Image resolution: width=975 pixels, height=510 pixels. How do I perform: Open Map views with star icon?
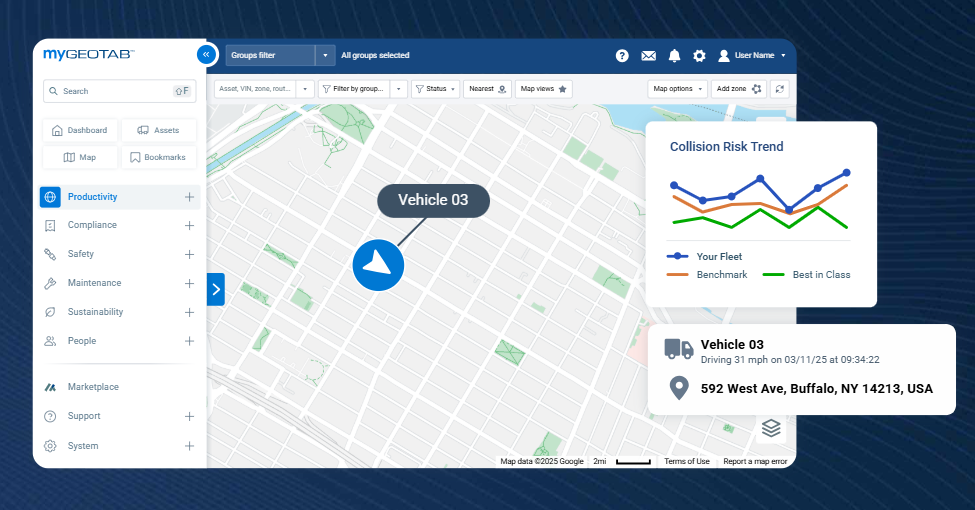tap(543, 89)
